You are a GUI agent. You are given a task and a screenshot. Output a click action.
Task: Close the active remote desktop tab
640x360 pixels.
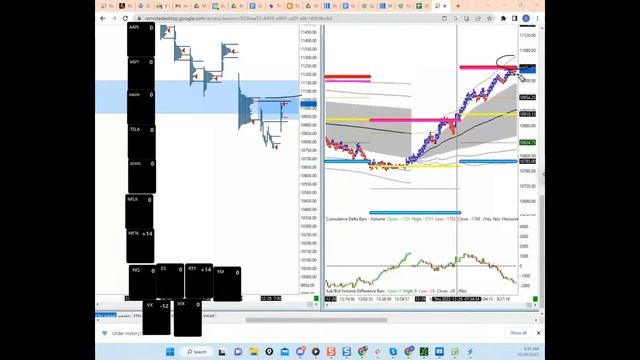click(x=444, y=6)
